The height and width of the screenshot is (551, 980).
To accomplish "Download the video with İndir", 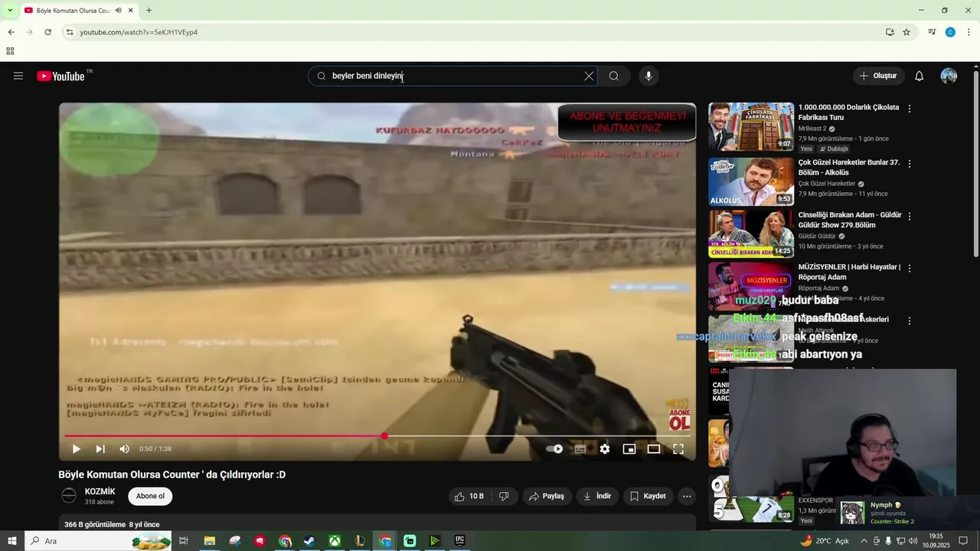I will point(597,496).
